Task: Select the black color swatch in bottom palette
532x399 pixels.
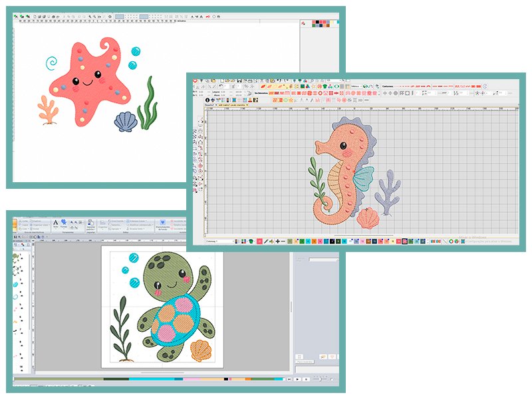Action: [332, 241]
